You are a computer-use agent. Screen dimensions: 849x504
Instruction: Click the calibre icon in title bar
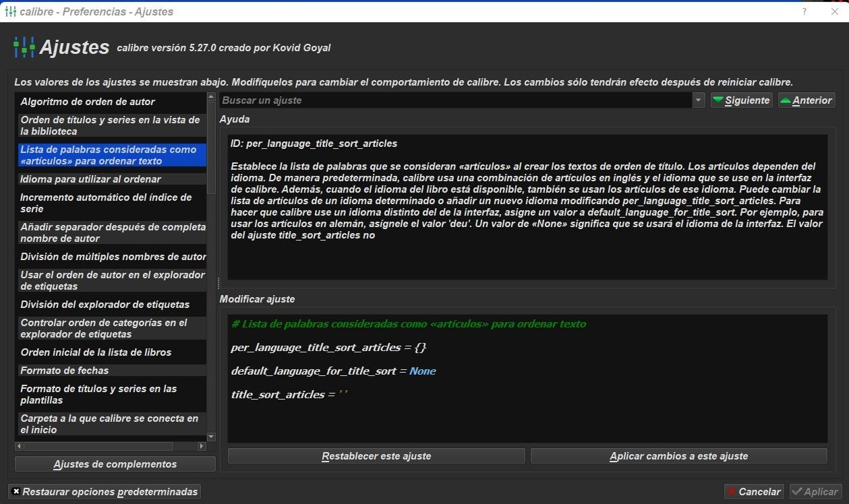10,11
